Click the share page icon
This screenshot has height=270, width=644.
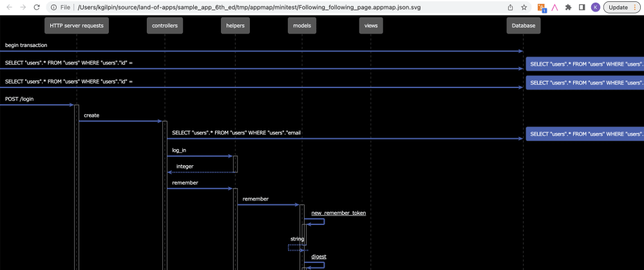pos(511,7)
